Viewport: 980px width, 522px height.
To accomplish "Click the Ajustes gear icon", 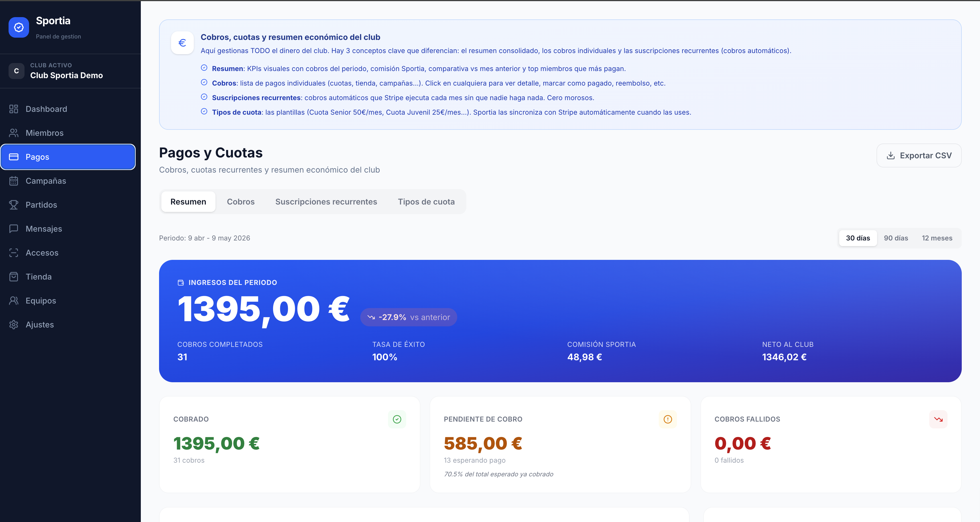I will point(14,325).
